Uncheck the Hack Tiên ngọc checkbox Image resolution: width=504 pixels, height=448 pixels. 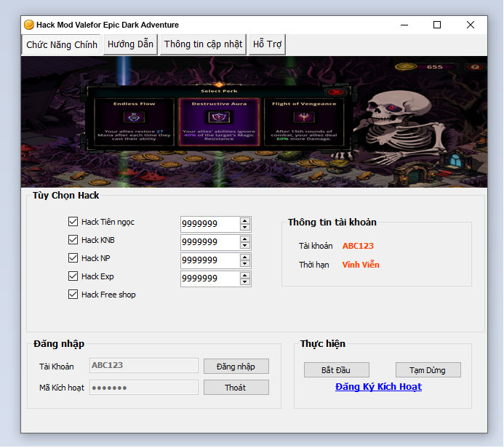tap(73, 221)
